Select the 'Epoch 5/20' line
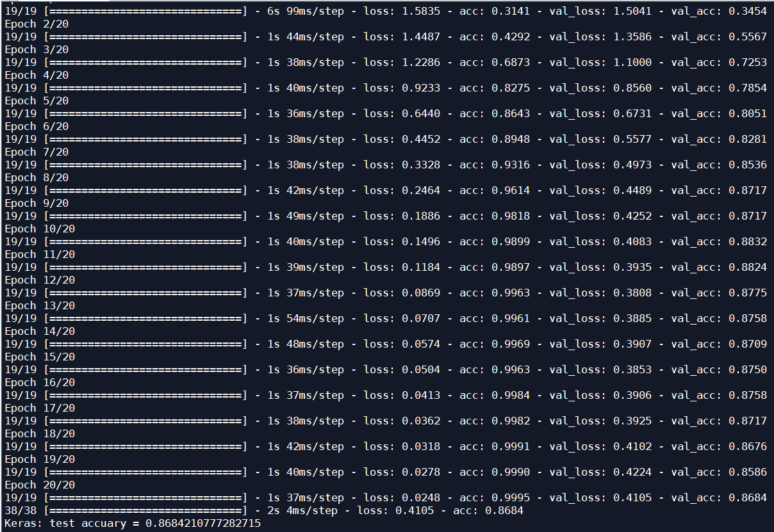 (x=37, y=101)
